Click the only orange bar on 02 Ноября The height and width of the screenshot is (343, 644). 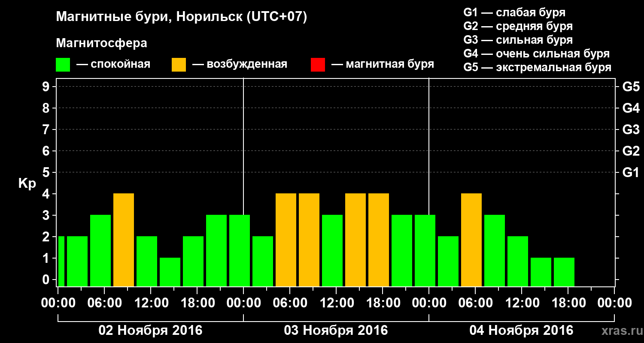click(x=124, y=240)
